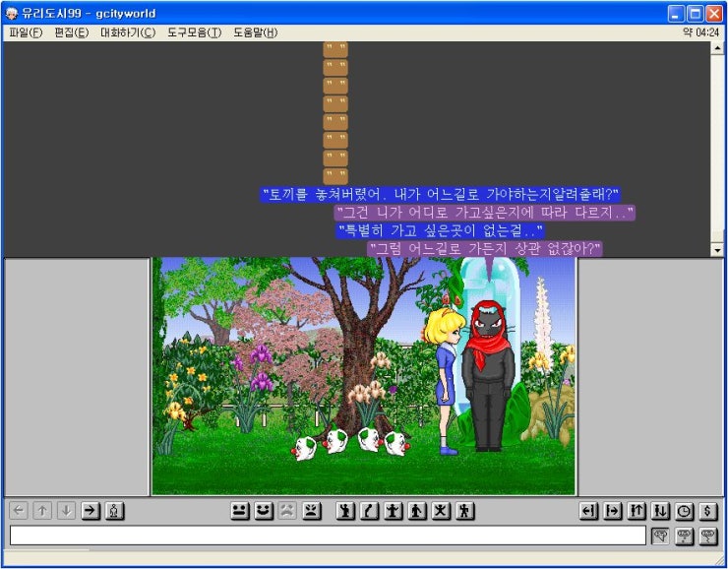The width and height of the screenshot is (728, 569).
Task: Open the 파일(F) menu
Action: (26, 32)
